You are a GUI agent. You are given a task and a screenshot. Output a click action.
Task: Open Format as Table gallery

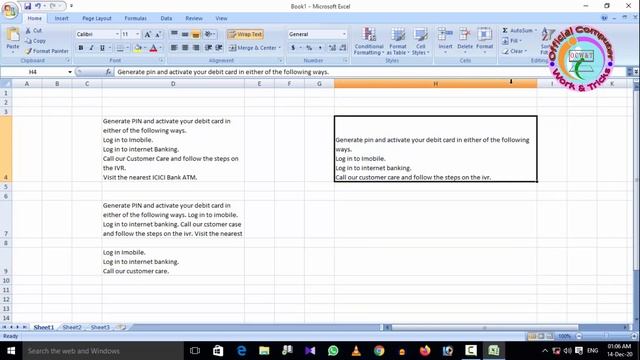coord(398,41)
